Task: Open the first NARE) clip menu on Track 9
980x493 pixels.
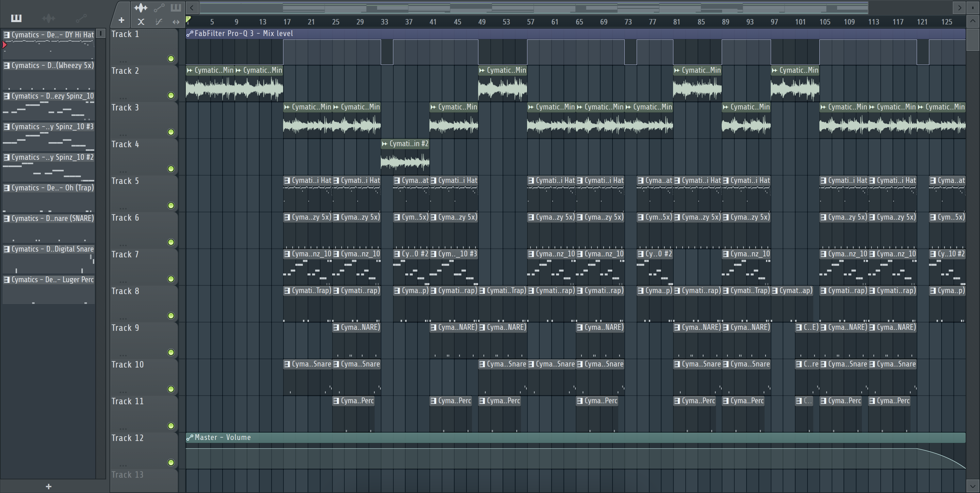Action: [x=336, y=327]
